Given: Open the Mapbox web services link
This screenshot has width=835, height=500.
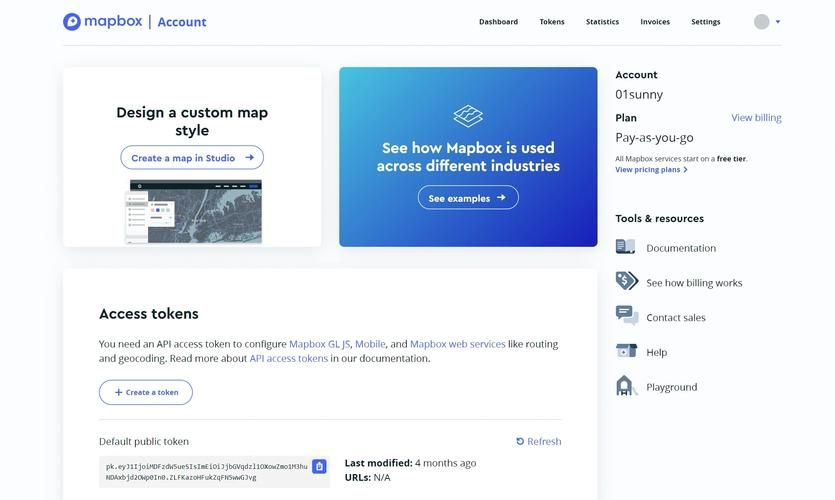Looking at the screenshot, I should click(457, 344).
